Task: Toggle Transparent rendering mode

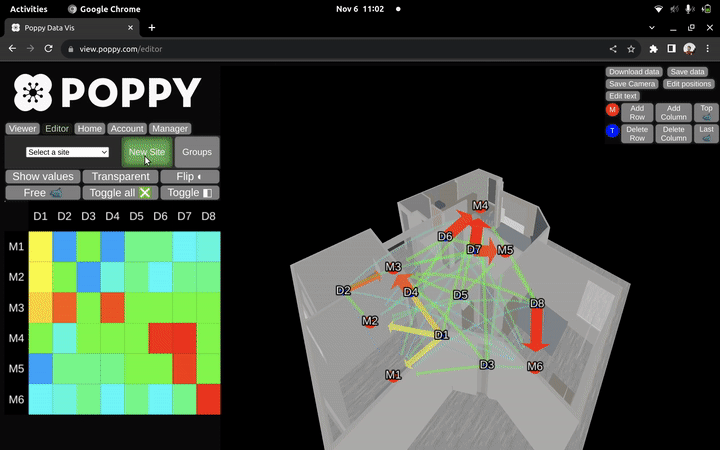Action: 120,177
